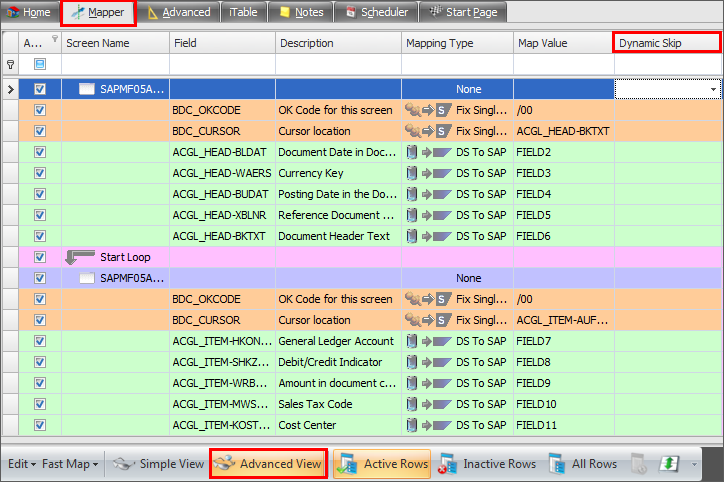This screenshot has width=724, height=482.
Task: Click Fix Single icon for second BDC_OKCODE row
Action: pyautogui.click(x=428, y=299)
